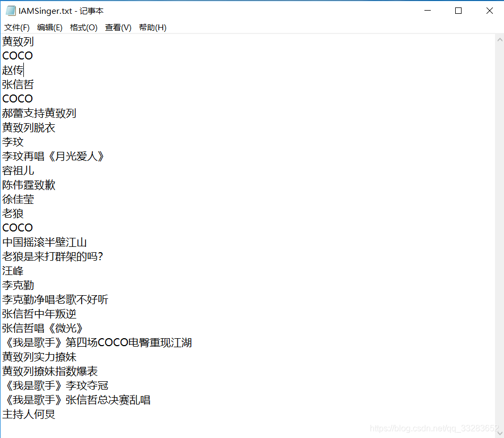This screenshot has width=504, height=438.
Task: Click the line 黄致列实力撩妹
Action: tap(39, 357)
